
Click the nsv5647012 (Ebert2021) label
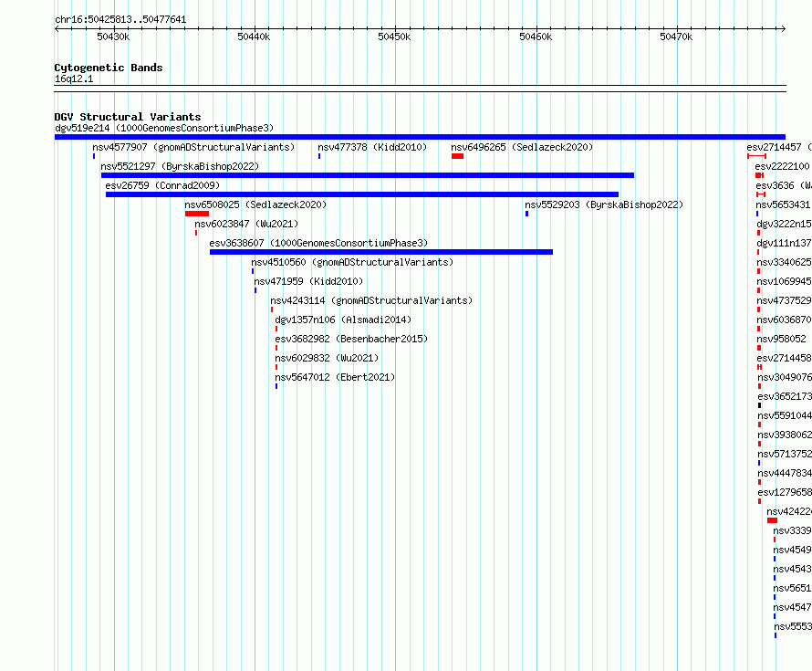(335, 377)
